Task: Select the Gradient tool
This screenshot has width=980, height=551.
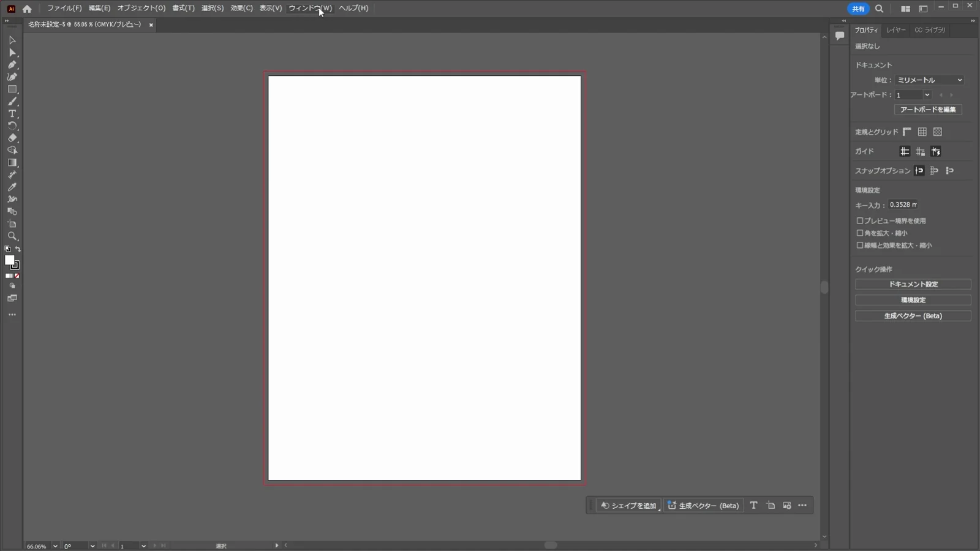Action: 12,162
